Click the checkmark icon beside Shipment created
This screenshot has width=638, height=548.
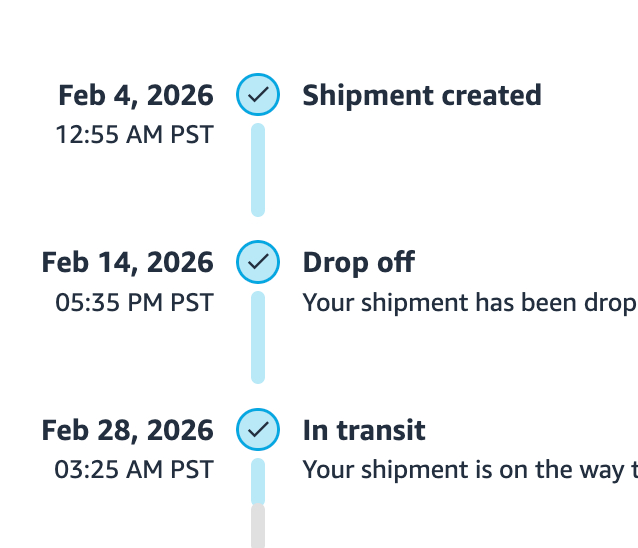click(x=258, y=95)
